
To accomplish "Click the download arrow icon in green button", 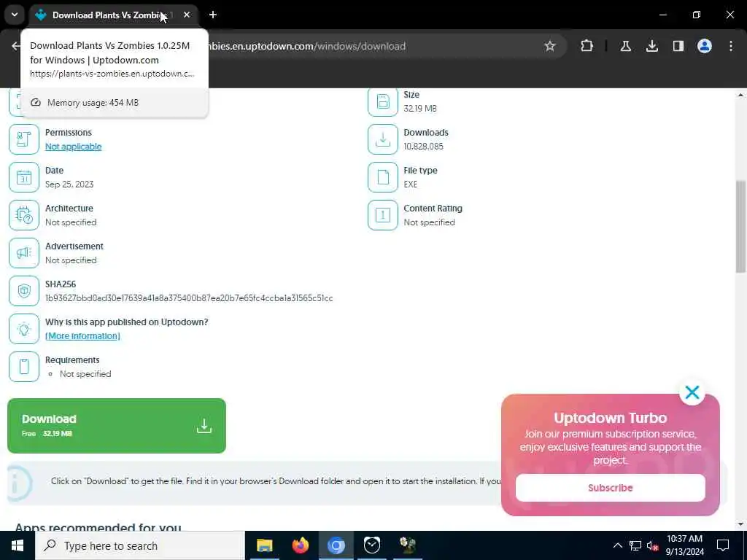I will 204,426.
